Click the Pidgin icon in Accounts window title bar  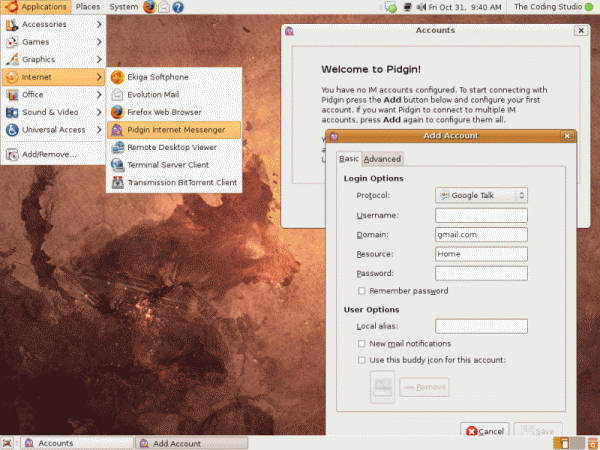pos(289,31)
